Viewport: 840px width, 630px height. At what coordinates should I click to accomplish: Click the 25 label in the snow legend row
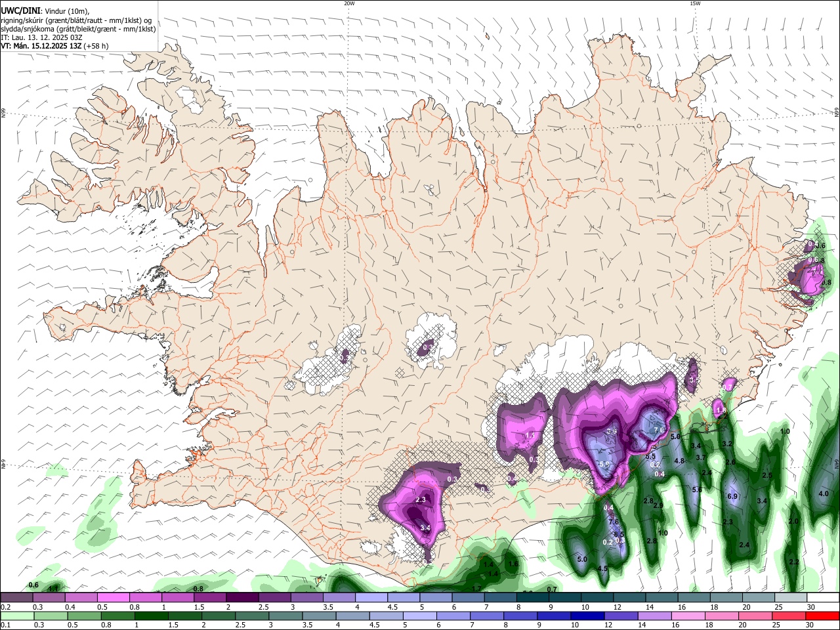pos(779,607)
